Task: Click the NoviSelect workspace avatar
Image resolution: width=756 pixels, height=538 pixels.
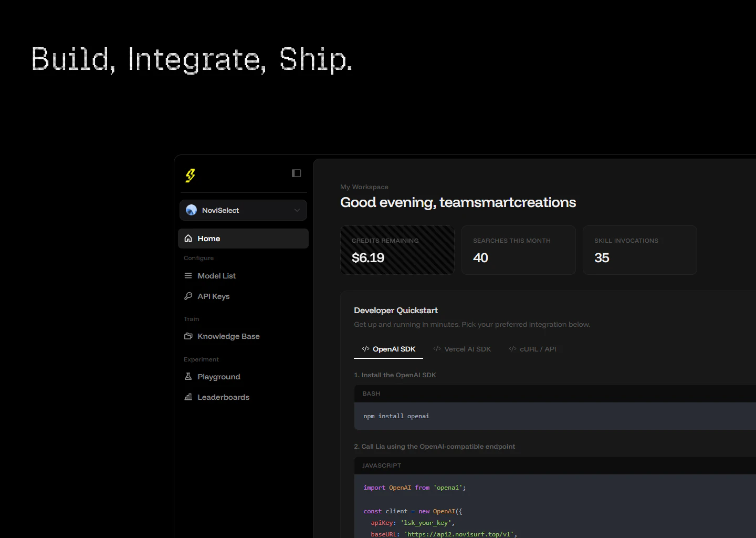Action: (x=192, y=210)
